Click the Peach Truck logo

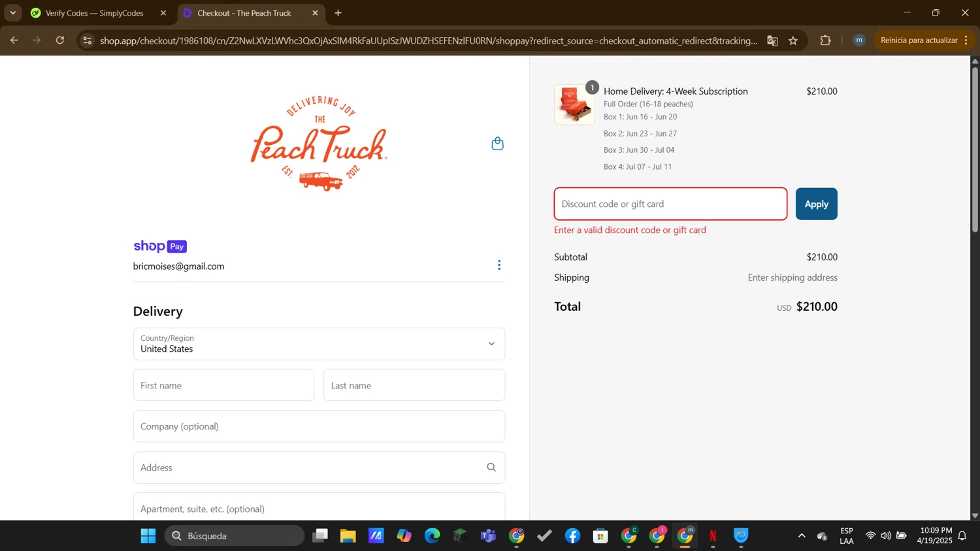point(319,144)
